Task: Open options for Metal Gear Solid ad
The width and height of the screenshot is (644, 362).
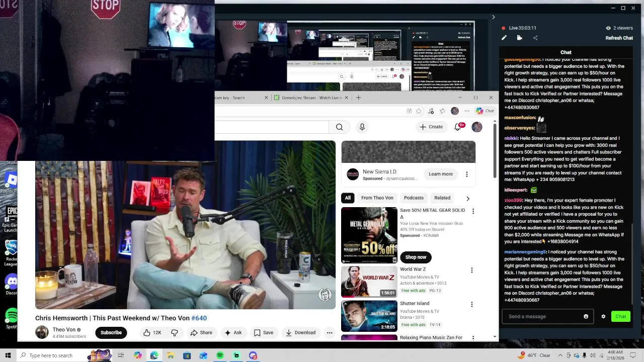Action: [472, 211]
